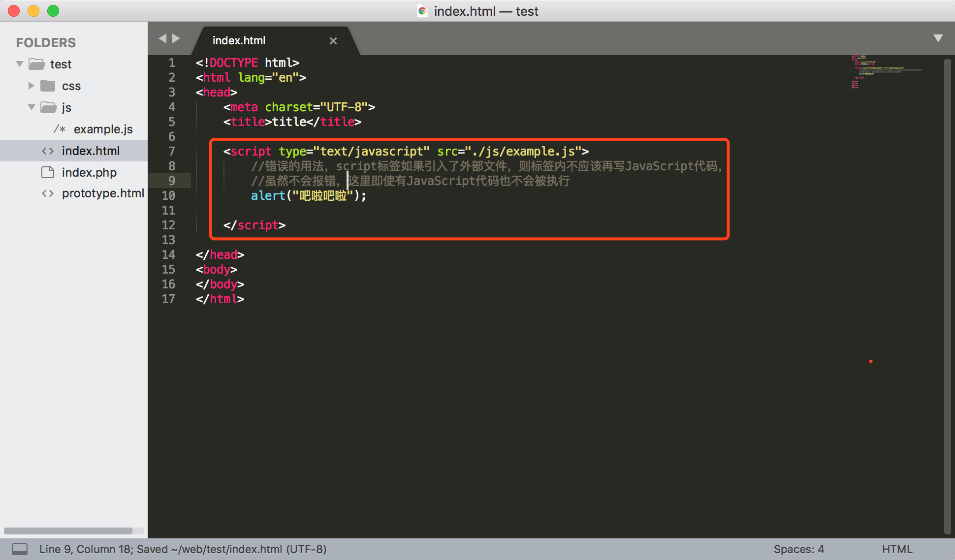Select the index.html editor tab
The width and height of the screenshot is (955, 560).
pos(239,40)
